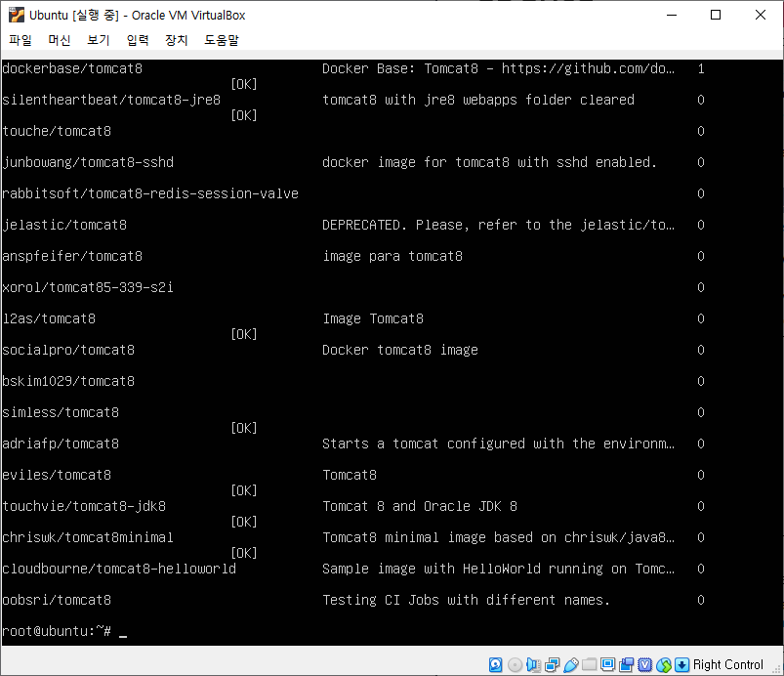Viewport: 784px width, 676px height.
Task: Click [OK] marker below simless/tomcat8
Action: pos(244,428)
